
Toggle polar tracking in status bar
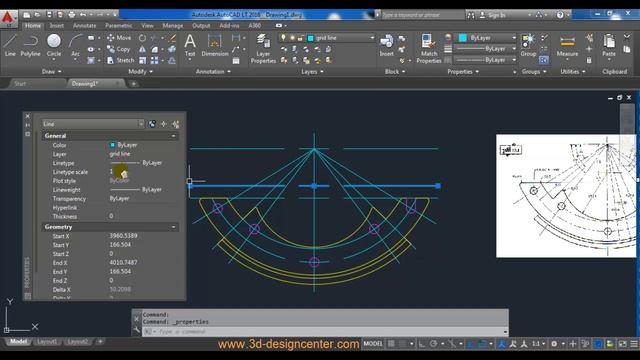[x=433, y=344]
